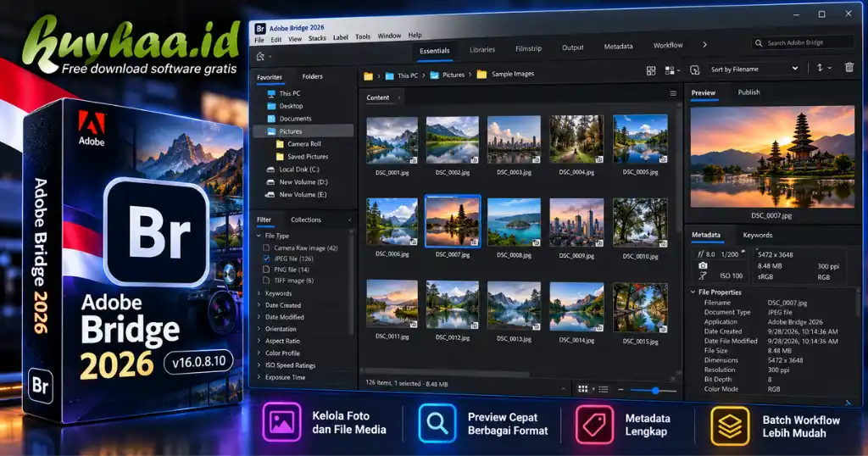
Task: Expand the Date Created filter group
Action: [x=259, y=305]
